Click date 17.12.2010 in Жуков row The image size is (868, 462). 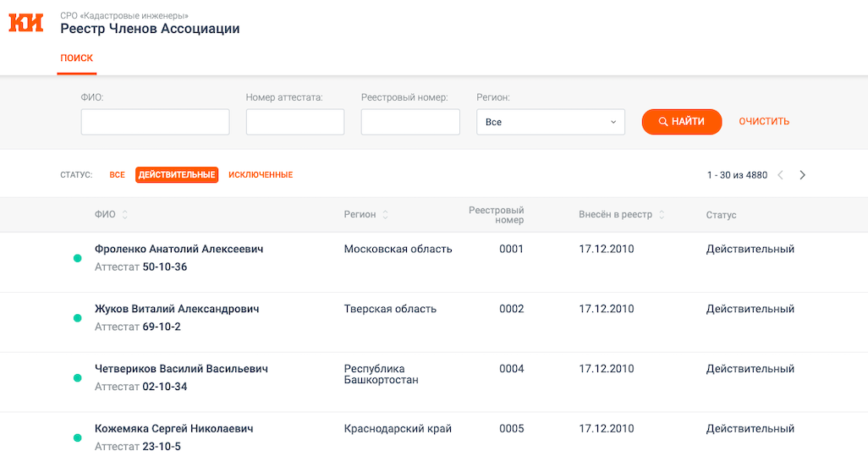(x=606, y=309)
